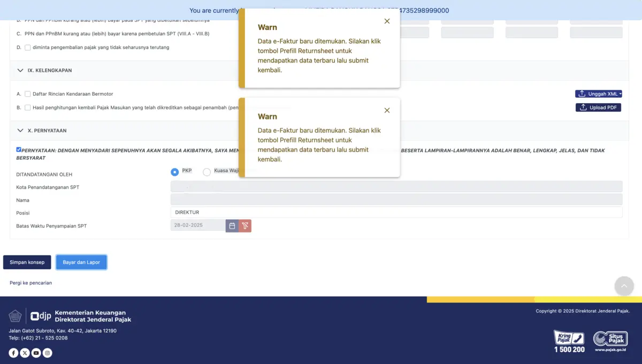The image size is (642, 364).
Task: Uncheck the PERNYATAAN declaration checkbox
Action: (18, 149)
